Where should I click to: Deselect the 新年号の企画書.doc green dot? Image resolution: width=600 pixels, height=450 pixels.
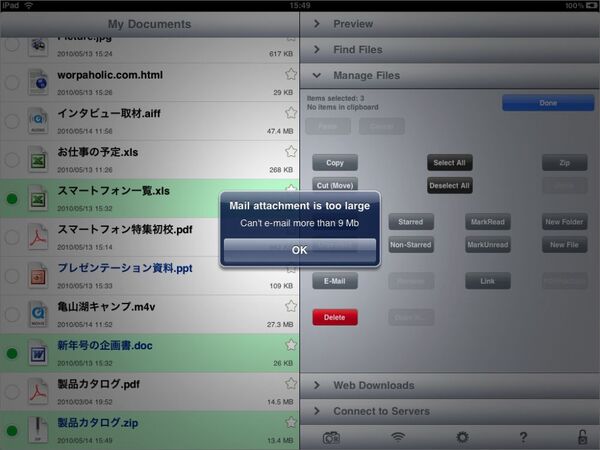click(x=12, y=353)
